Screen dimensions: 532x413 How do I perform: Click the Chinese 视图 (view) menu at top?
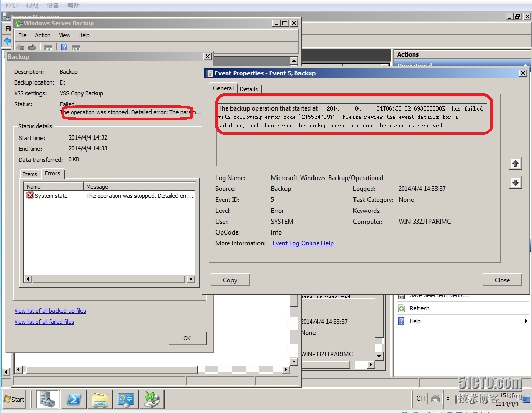pos(32,5)
